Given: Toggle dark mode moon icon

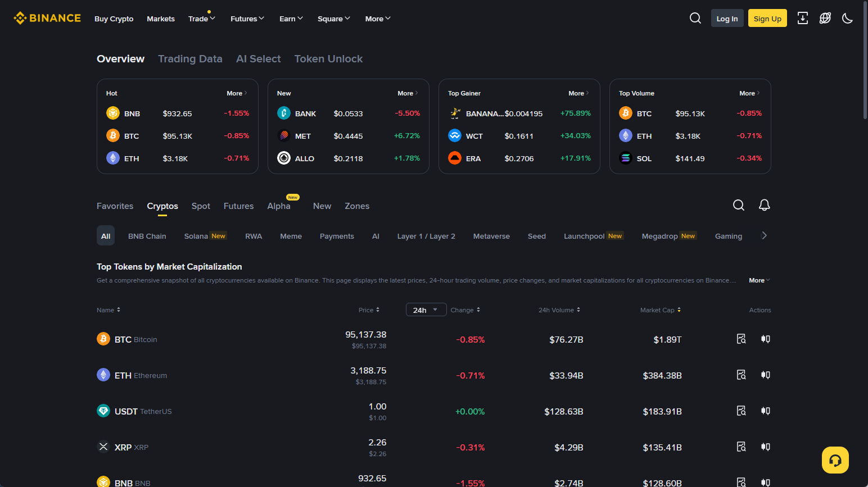Looking at the screenshot, I should pos(847,19).
